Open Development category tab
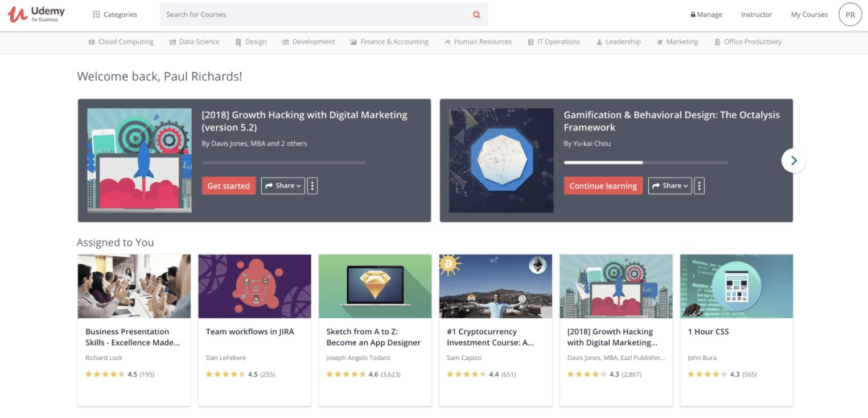 pos(309,42)
